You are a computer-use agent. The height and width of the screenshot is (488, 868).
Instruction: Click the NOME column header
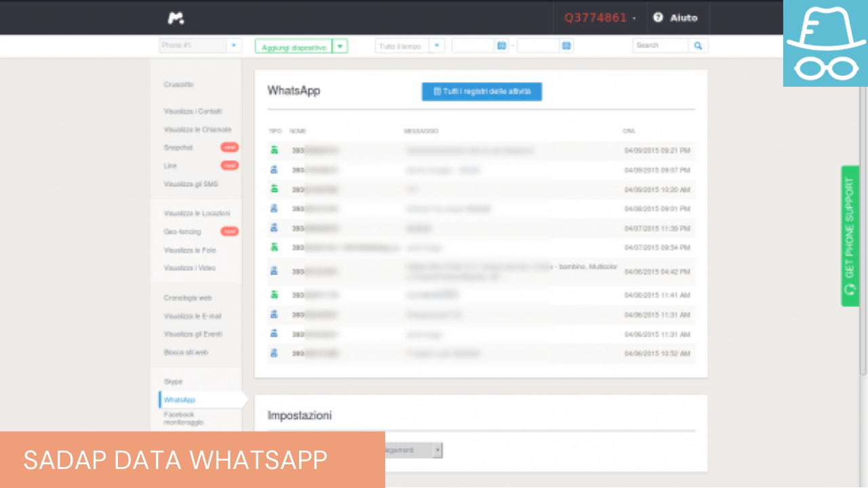click(298, 131)
